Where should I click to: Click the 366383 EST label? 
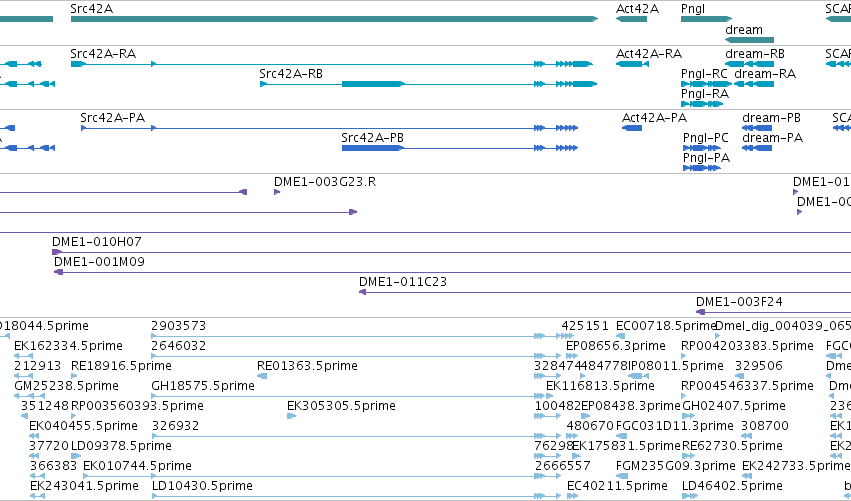click(53, 466)
